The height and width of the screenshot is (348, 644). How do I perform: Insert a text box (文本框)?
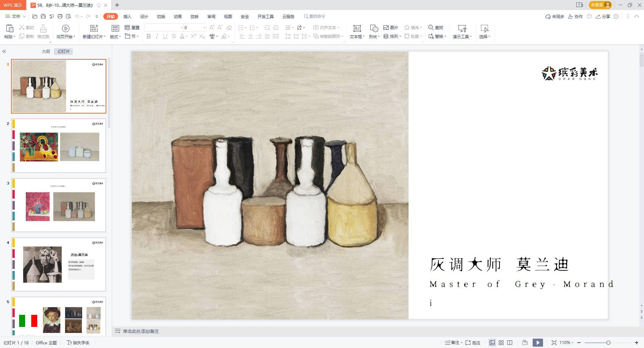(x=357, y=32)
